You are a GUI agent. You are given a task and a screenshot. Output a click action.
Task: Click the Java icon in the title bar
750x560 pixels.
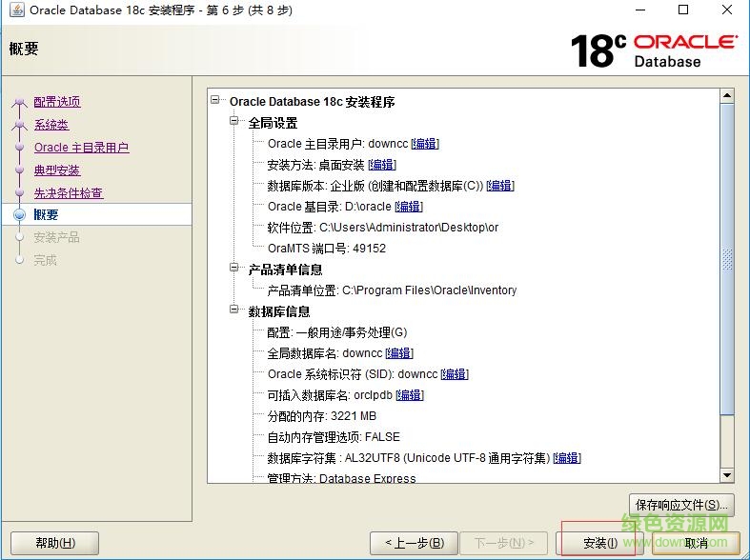(x=13, y=10)
